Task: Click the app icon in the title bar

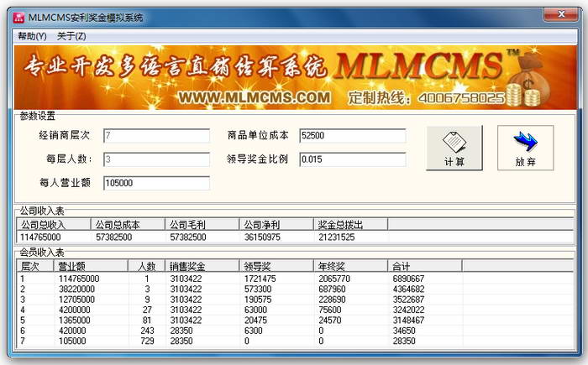Action: pos(18,18)
